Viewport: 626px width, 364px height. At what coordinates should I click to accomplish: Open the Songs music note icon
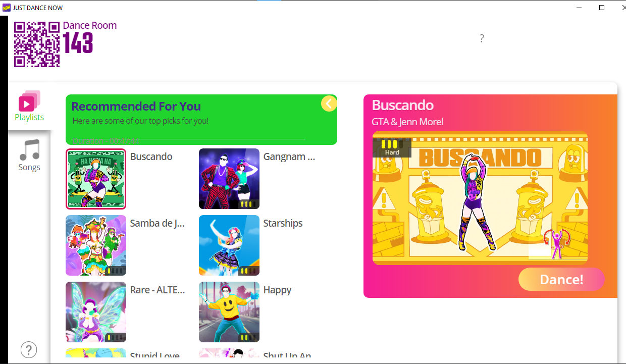(x=29, y=150)
